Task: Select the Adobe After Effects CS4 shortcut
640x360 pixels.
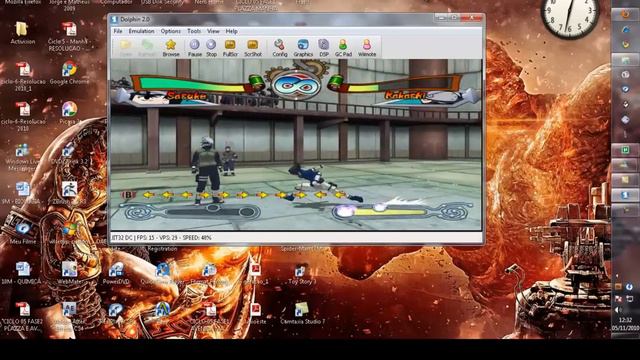Action: 69,316
